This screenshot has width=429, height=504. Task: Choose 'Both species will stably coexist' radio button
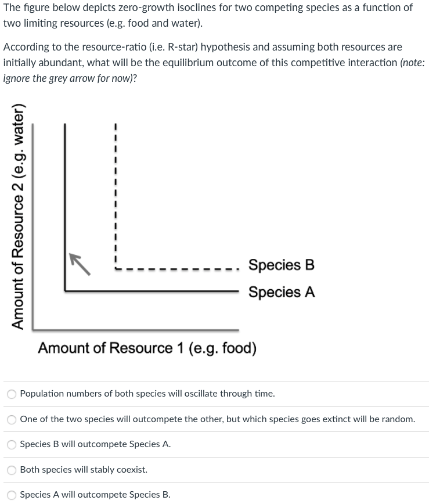click(12, 470)
